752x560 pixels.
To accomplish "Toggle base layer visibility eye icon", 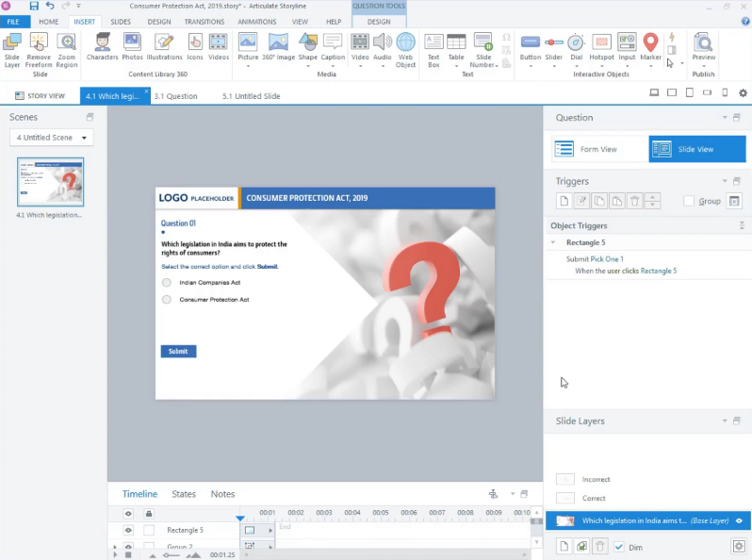I will (739, 520).
